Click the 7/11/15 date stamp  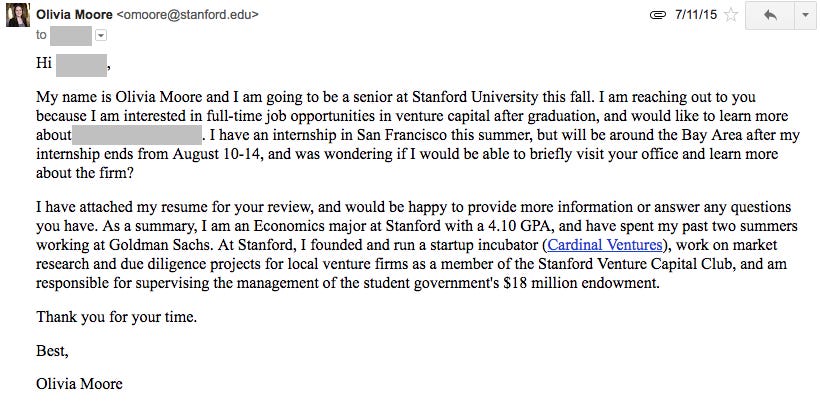[696, 15]
